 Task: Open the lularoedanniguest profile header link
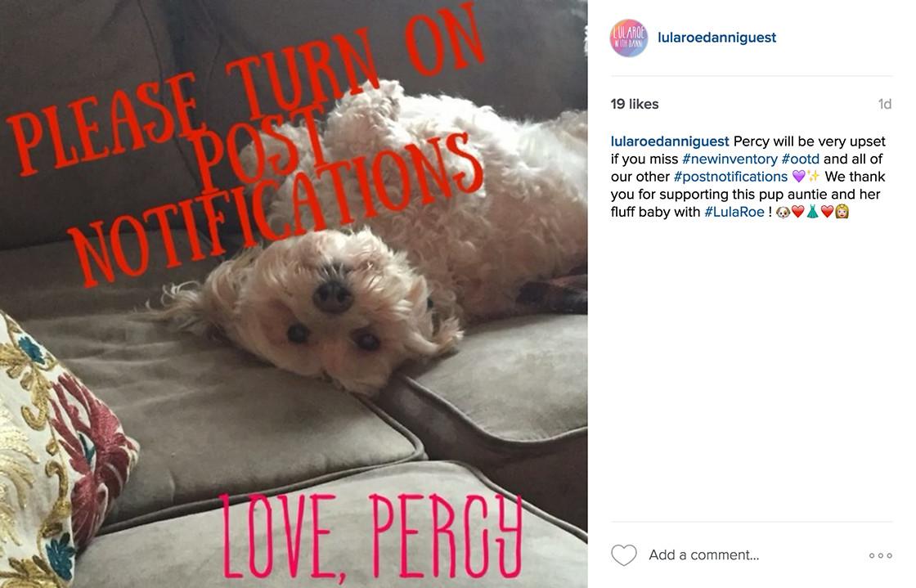[716, 38]
